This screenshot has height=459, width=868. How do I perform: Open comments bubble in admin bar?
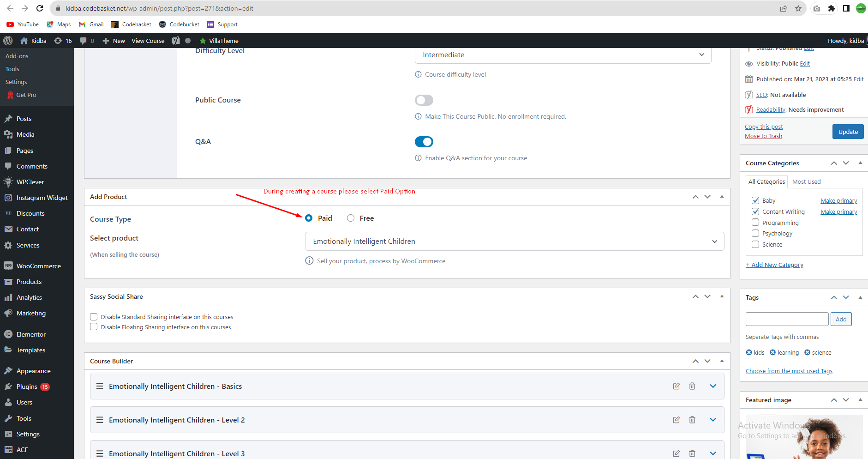point(87,41)
